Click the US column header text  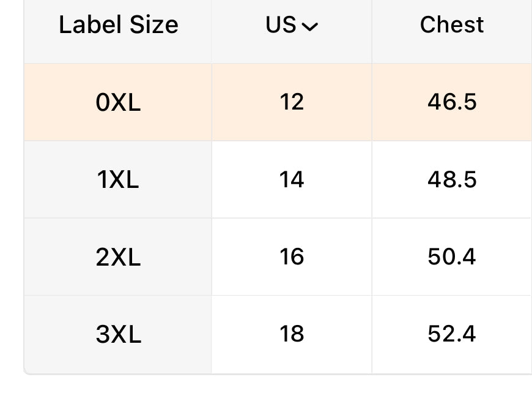[281, 26]
